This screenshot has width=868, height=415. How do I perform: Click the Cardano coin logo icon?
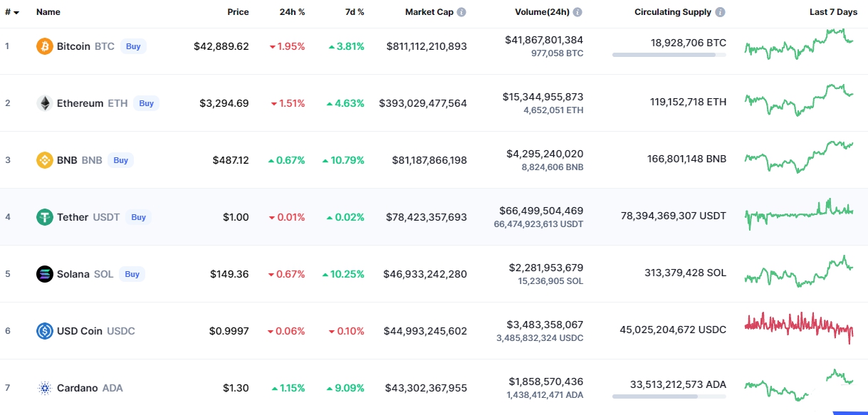[45, 388]
